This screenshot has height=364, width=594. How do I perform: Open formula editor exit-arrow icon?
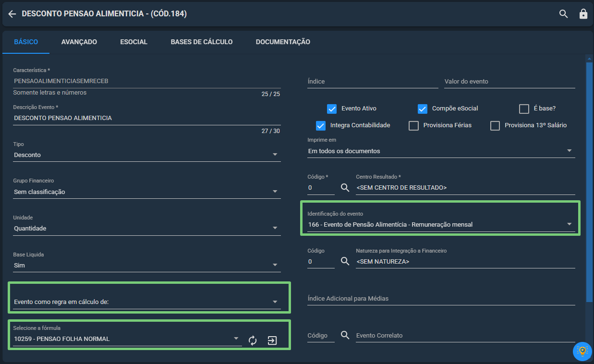tap(272, 340)
